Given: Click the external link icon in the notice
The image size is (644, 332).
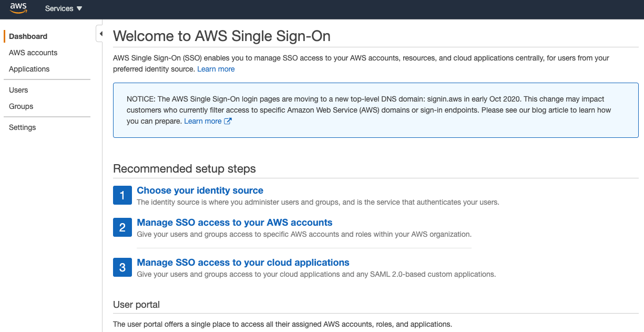Looking at the screenshot, I should 228,121.
